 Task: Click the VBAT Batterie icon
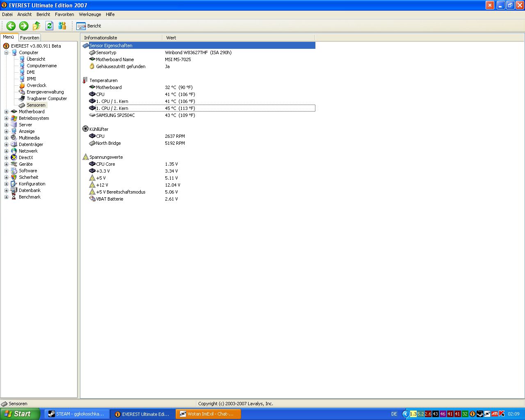pyautogui.click(x=92, y=199)
